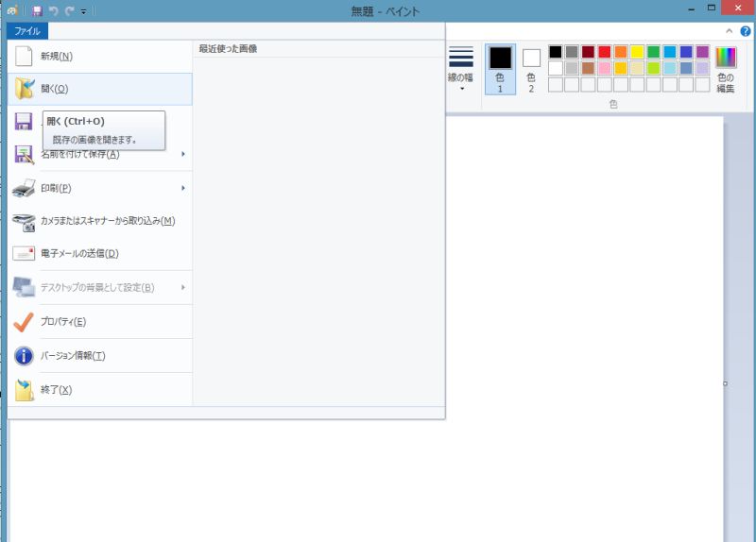Screen dimensions: 756x542
Task: Choose カメラまたはスキャナーから取り込み(M)
Action: [100, 221]
